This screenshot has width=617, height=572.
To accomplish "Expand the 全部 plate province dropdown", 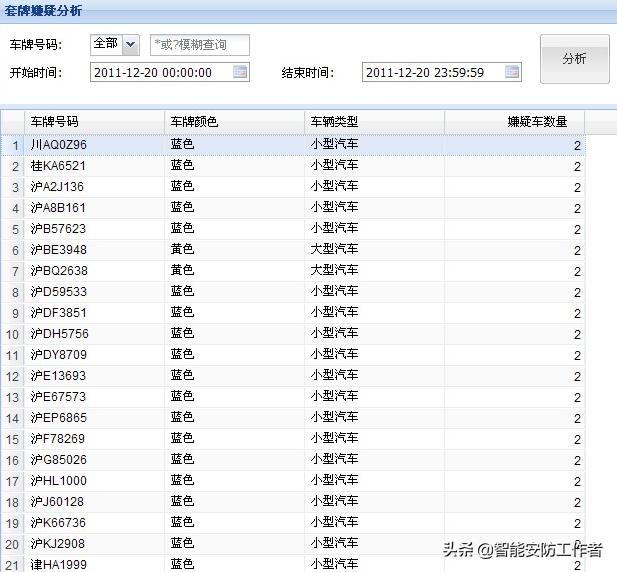I will pos(130,44).
